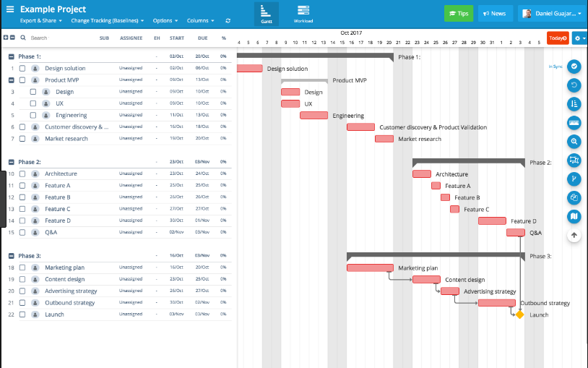Open the Export & Share dropdown
This screenshot has height=368, width=588.
[41, 21]
